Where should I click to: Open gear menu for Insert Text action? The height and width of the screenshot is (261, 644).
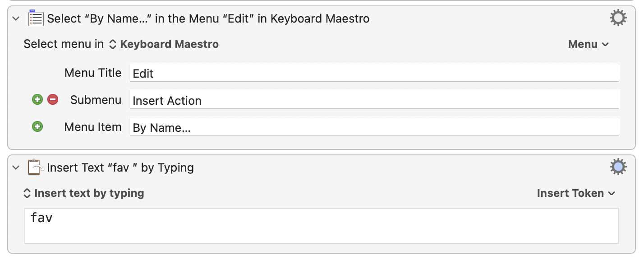coord(618,167)
